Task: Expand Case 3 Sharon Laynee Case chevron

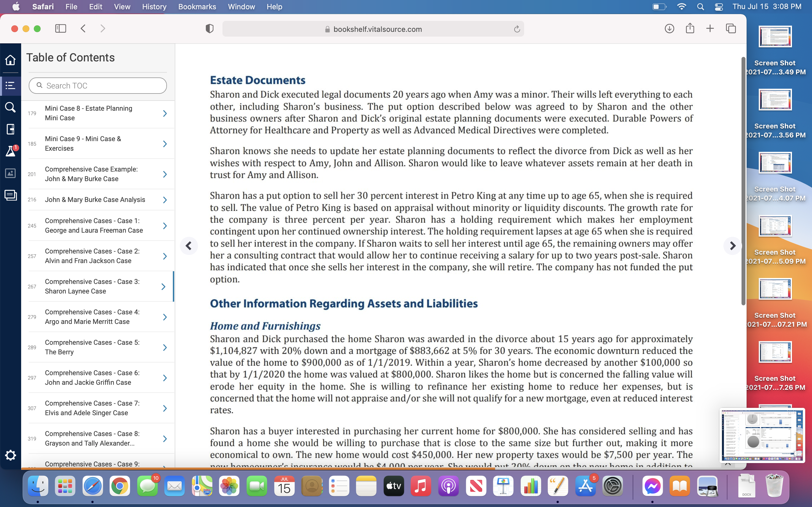Action: (x=164, y=287)
